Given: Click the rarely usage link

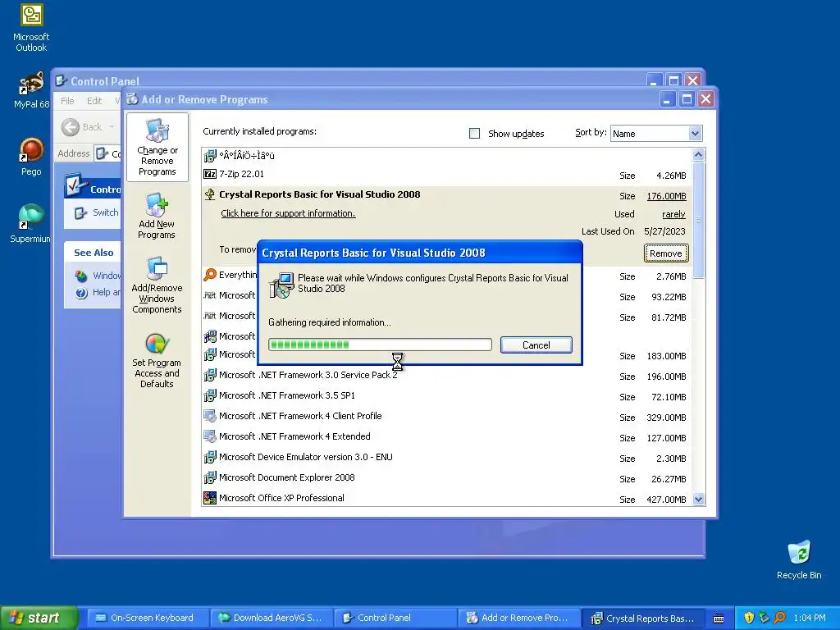Looking at the screenshot, I should coord(674,214).
